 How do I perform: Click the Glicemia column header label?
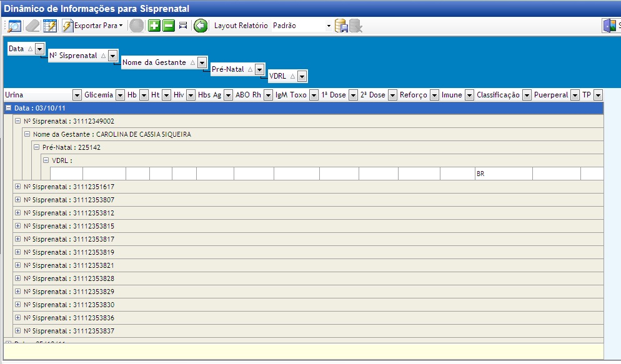pos(99,95)
